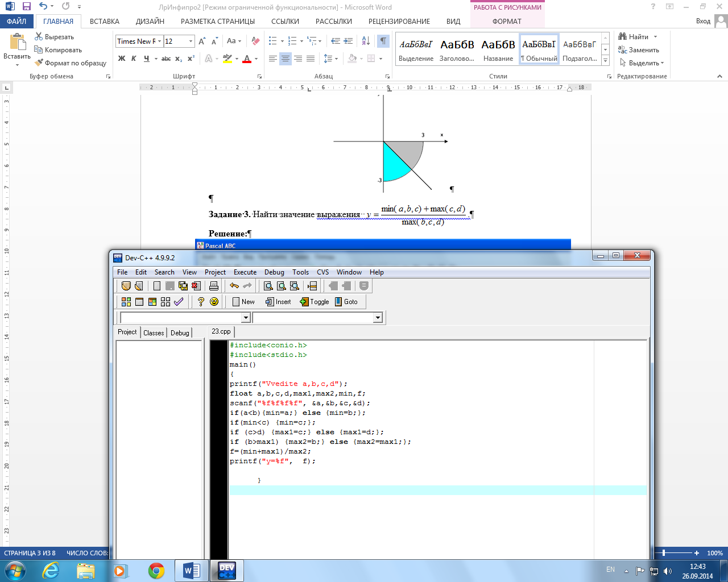
Task: Click Run (window) icon in Dev-C++
Action: [x=139, y=302]
